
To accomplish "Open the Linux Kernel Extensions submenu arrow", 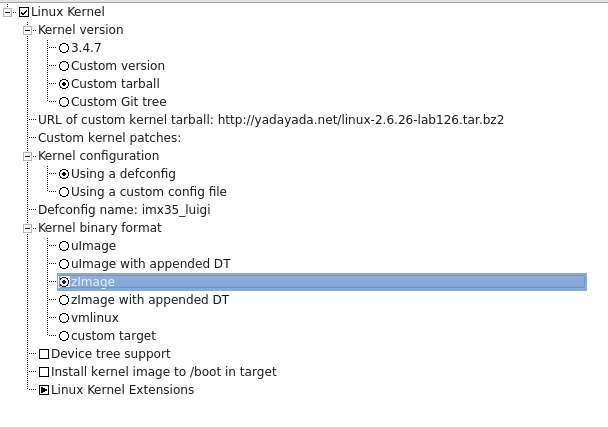I will pyautogui.click(x=44, y=390).
